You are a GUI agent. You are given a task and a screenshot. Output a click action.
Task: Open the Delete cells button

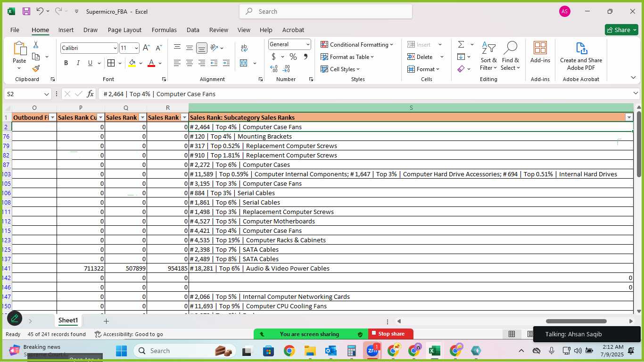(420, 57)
